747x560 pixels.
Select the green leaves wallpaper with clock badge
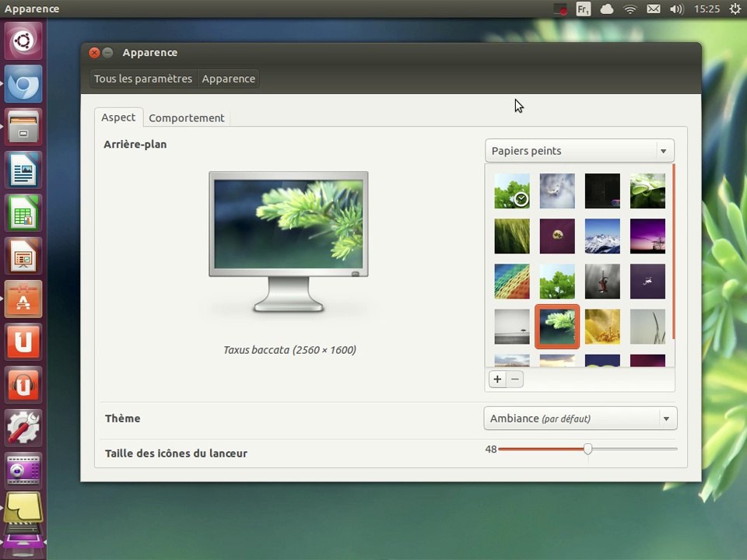coord(512,191)
